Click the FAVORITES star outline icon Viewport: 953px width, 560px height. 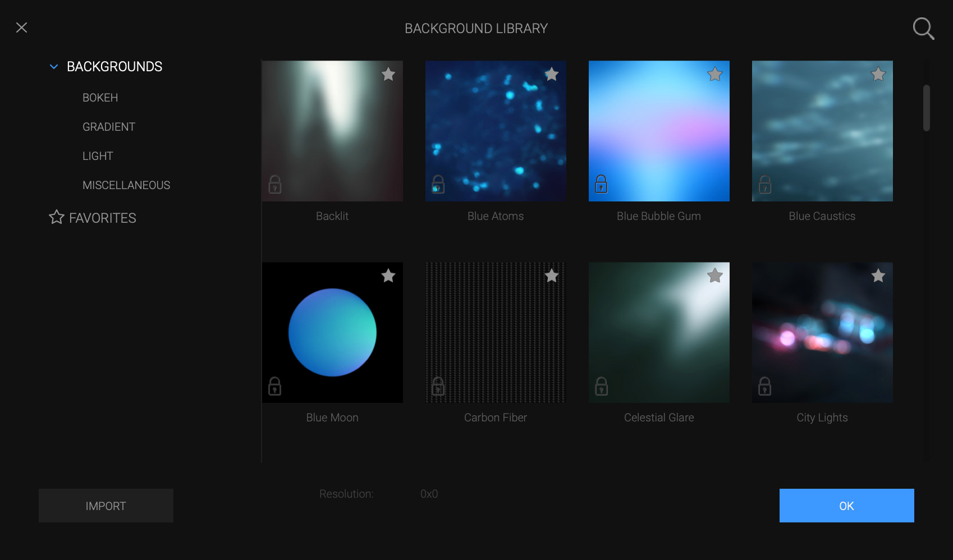coord(57,217)
